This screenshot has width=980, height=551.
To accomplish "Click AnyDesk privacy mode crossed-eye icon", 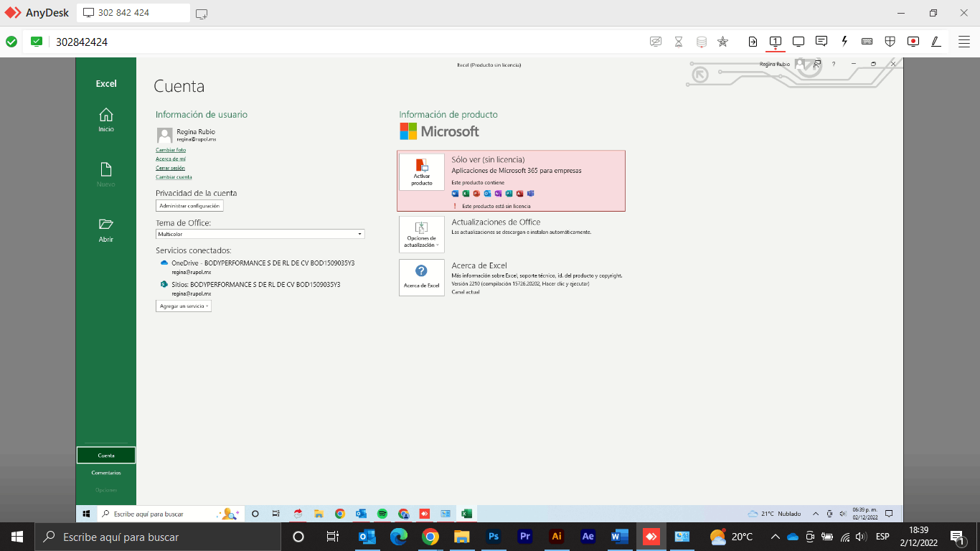I will (656, 42).
